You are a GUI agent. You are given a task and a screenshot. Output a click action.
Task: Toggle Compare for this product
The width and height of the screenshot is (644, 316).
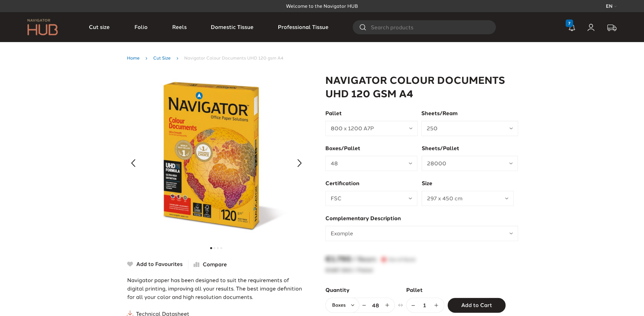click(210, 264)
